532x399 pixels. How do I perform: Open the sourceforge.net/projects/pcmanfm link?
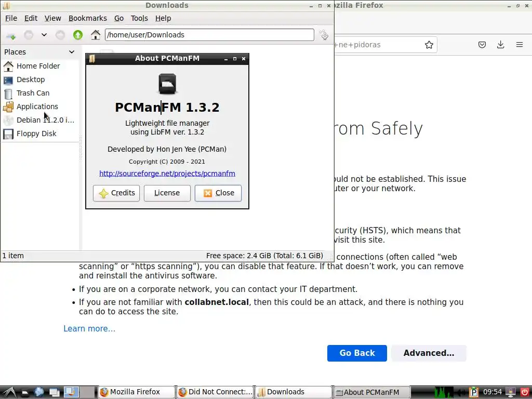click(167, 174)
